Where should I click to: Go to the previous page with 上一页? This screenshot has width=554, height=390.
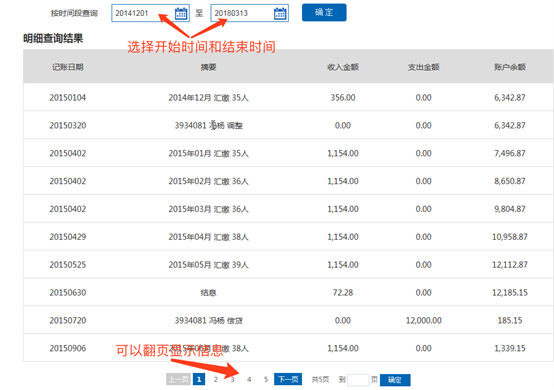click(178, 379)
